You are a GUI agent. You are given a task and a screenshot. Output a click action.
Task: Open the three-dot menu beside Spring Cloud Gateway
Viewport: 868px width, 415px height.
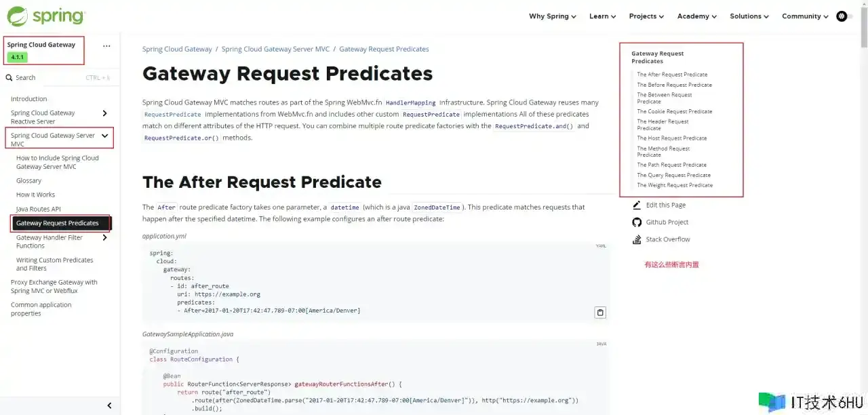tap(106, 46)
